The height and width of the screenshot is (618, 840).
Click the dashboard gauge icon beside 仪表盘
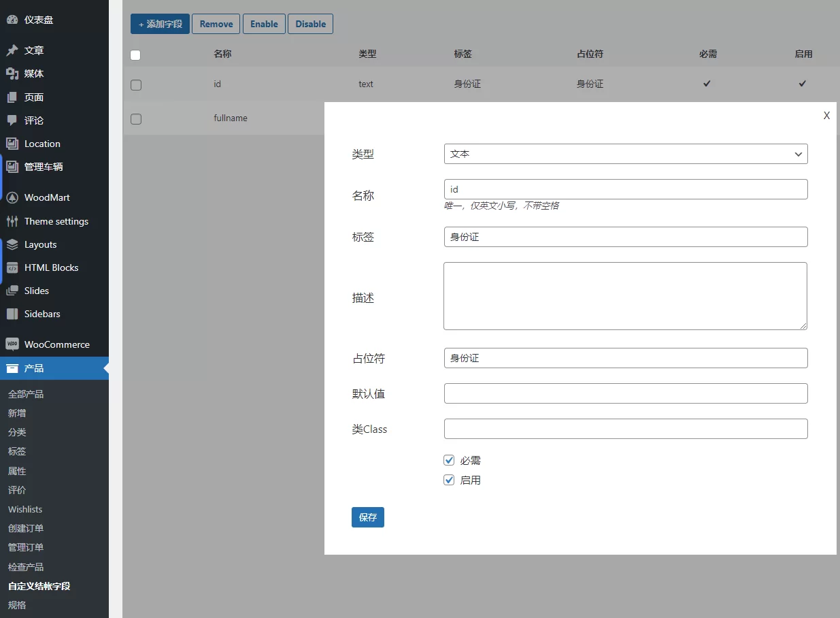click(x=12, y=20)
